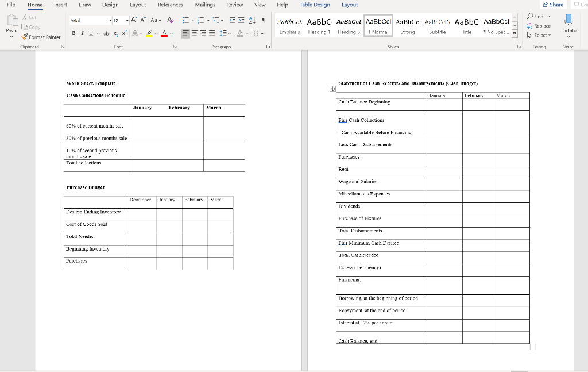Open the Paragraph settings dialog launcher
This screenshot has width=588, height=372.
268,47
